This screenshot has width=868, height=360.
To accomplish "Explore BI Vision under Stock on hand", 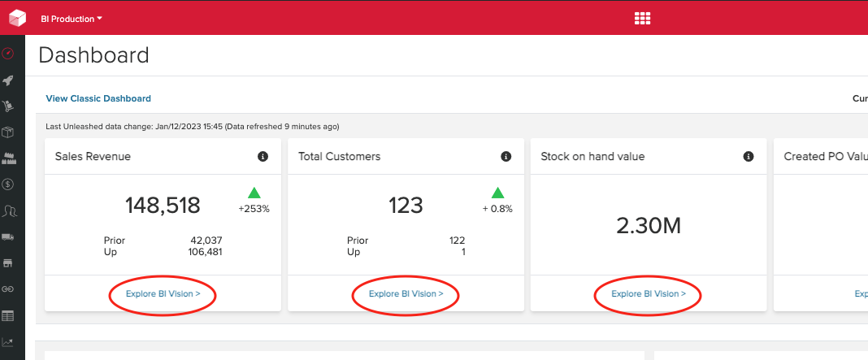I will point(649,294).
